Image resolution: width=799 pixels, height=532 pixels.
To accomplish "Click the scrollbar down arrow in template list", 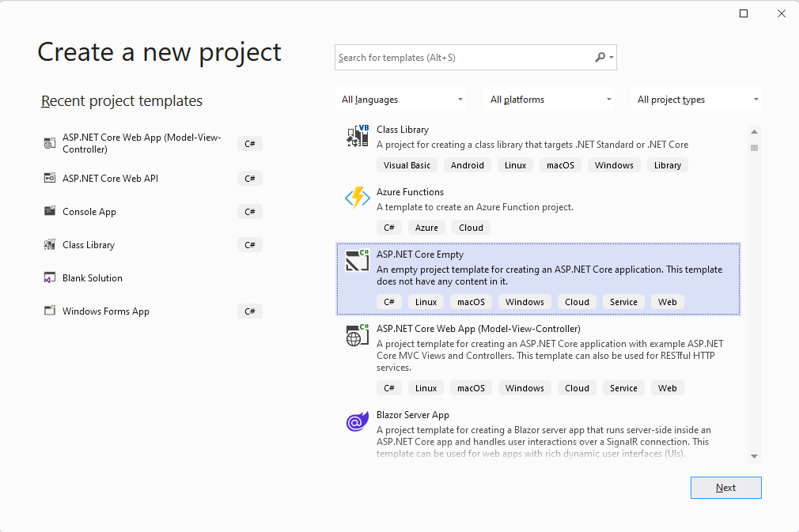I will click(x=754, y=457).
